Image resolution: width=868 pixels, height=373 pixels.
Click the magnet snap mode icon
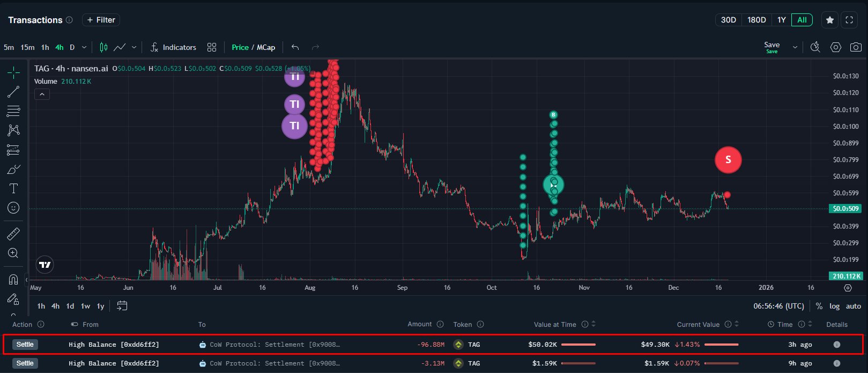coord(13,280)
